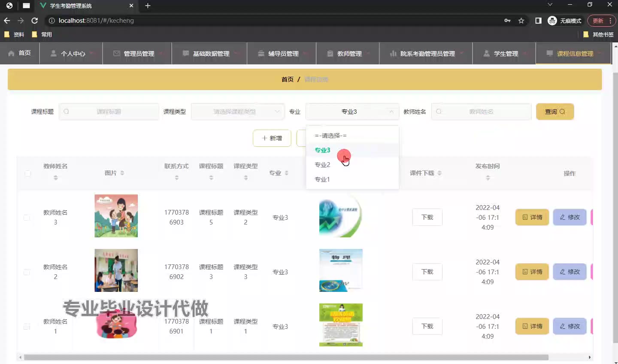The width and height of the screenshot is (618, 364).
Task: Bookmark this page with the star icon
Action: 521,21
